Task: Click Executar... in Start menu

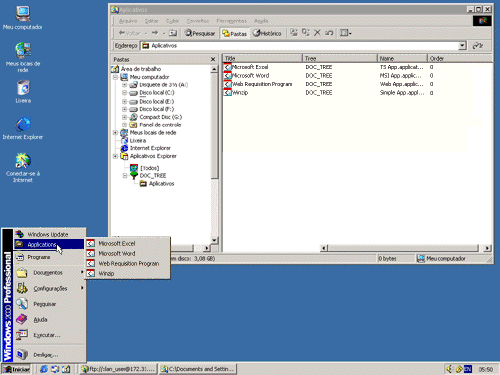Action: pyautogui.click(x=49, y=335)
